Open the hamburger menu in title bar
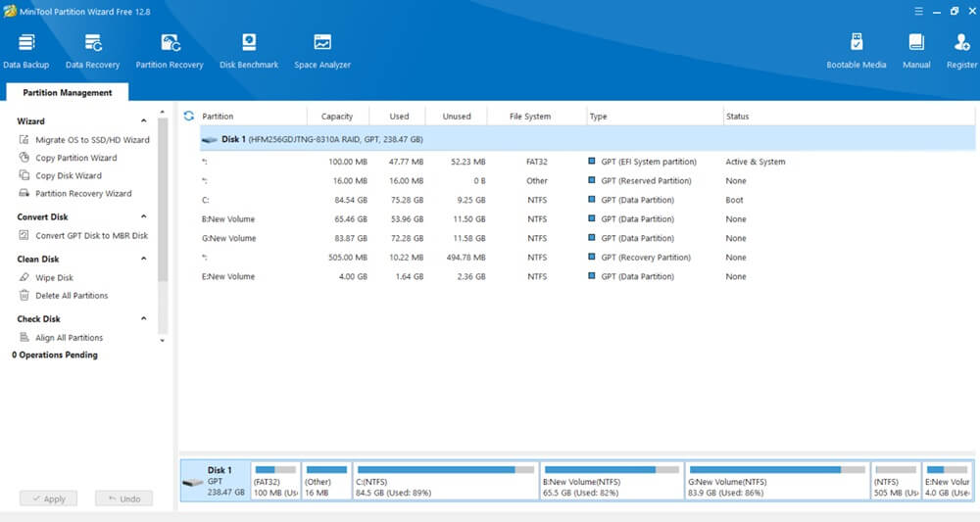Viewport: 980px width, 522px height. (x=918, y=11)
